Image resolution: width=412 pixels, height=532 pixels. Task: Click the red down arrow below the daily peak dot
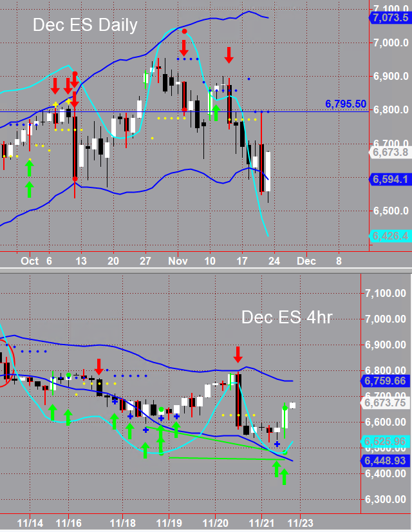coord(184,47)
